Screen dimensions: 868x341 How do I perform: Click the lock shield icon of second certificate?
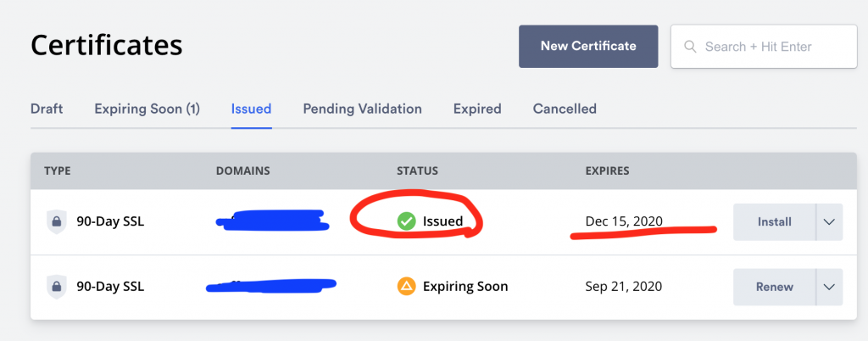point(56,287)
